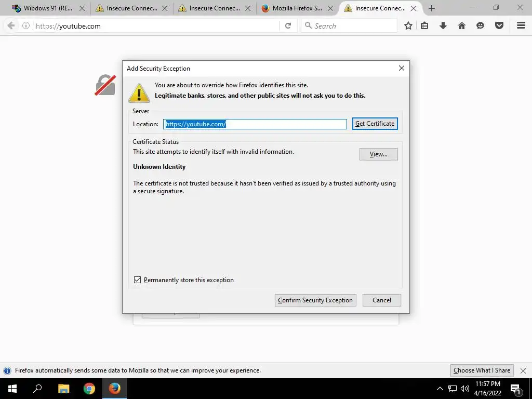
Task: Click the Unknown Identity heading text
Action: pos(159,167)
